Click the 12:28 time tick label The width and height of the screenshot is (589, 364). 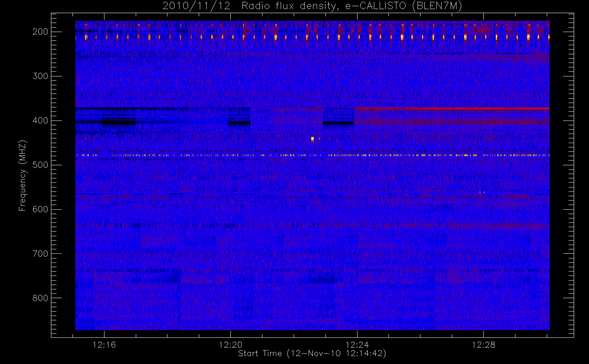[x=483, y=345]
